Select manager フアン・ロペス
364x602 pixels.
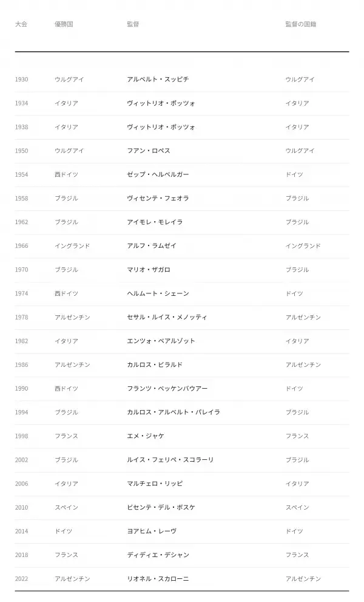(x=149, y=151)
